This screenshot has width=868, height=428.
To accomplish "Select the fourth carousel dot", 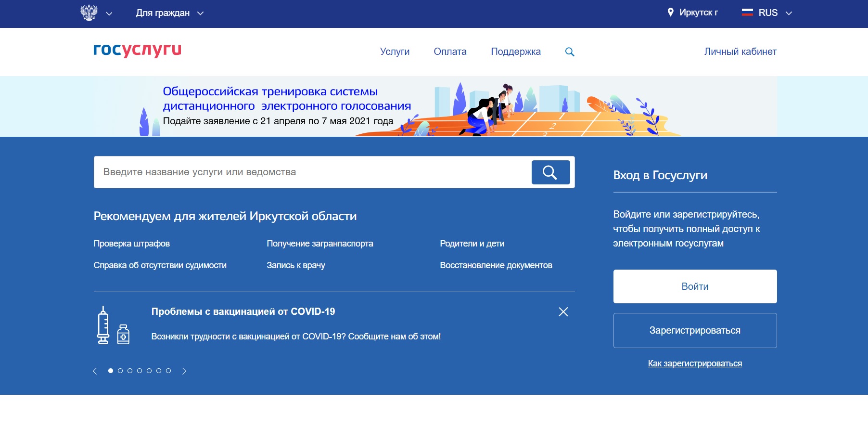I will coord(140,371).
